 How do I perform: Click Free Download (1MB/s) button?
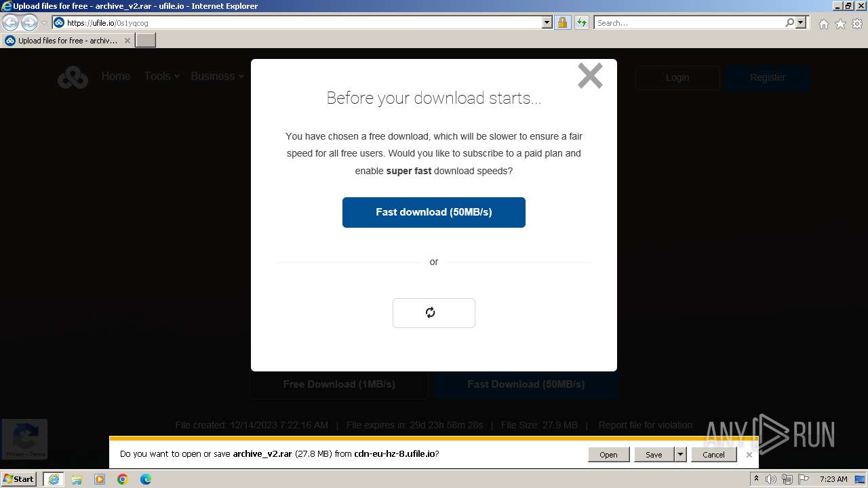coord(339,384)
